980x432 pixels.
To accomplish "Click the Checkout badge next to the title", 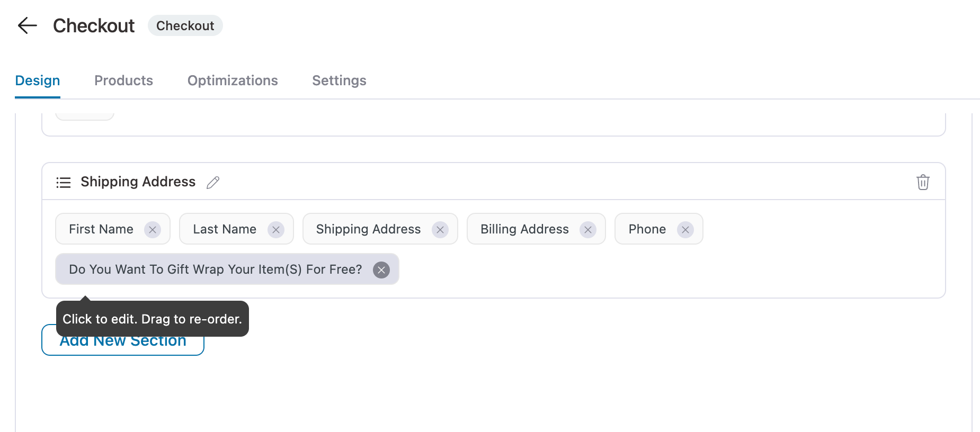I will point(185,25).
